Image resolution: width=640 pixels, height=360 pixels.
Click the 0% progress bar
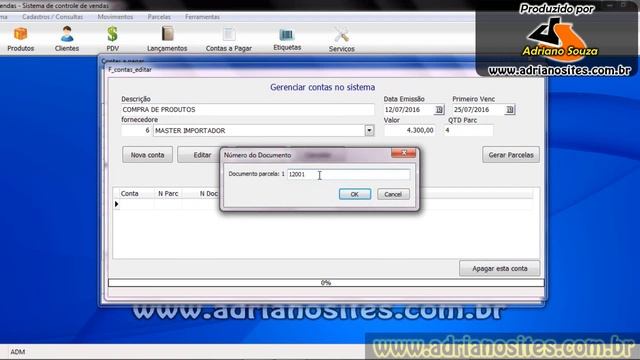click(326, 283)
